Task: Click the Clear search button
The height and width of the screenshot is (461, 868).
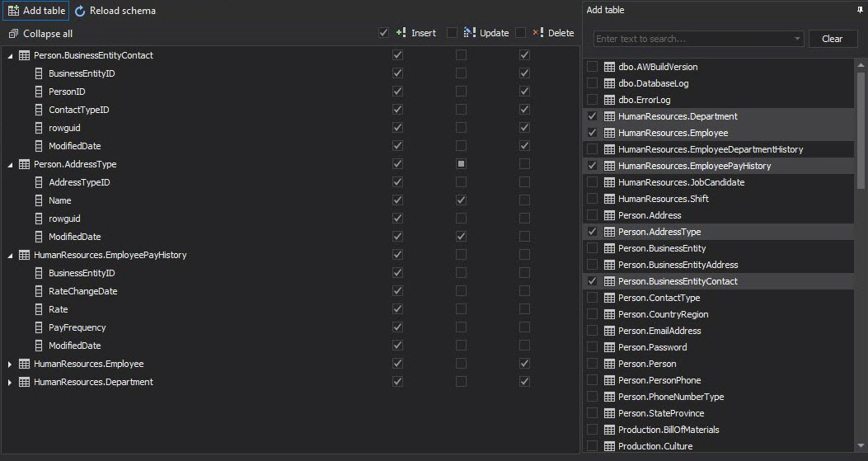Action: 833,39
